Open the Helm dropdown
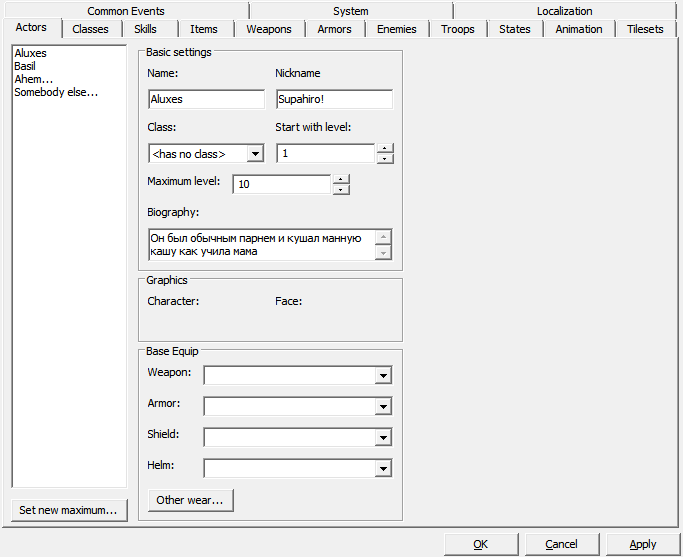Viewport: 683px width, 557px height. coord(382,468)
